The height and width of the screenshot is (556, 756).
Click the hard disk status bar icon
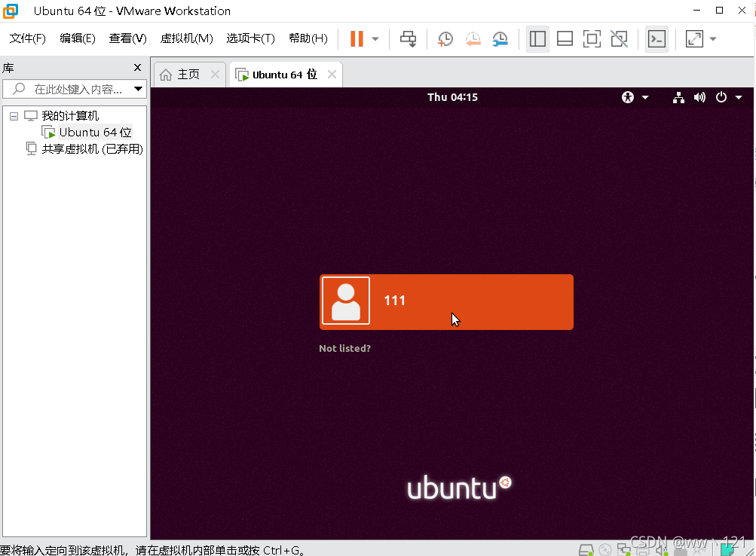(x=586, y=550)
